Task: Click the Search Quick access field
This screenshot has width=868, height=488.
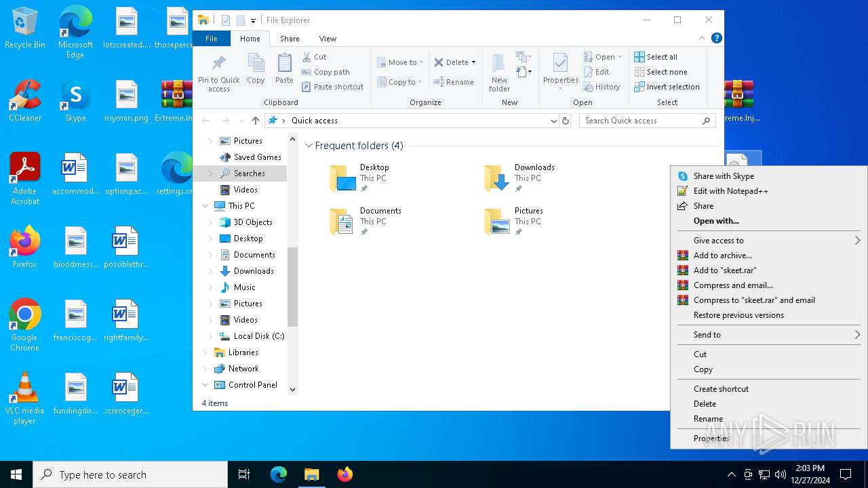Action: 648,121
